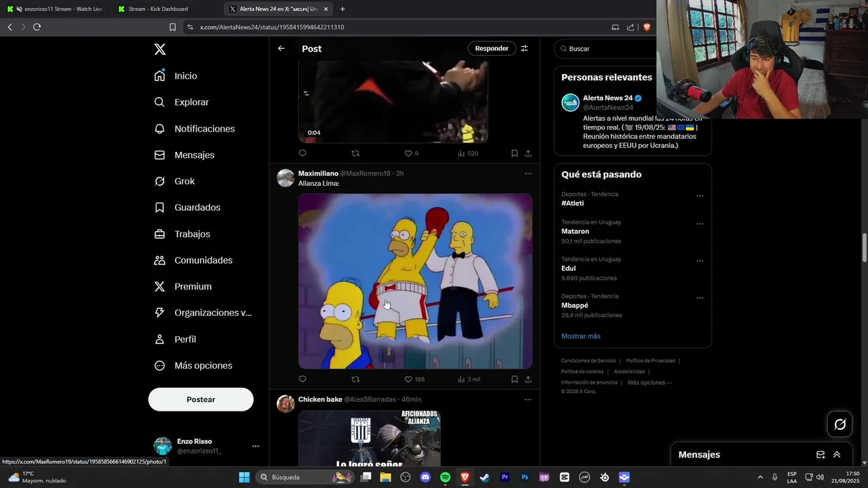Click Mostrar más under trends
Image resolution: width=868 pixels, height=488 pixels.
coord(580,336)
